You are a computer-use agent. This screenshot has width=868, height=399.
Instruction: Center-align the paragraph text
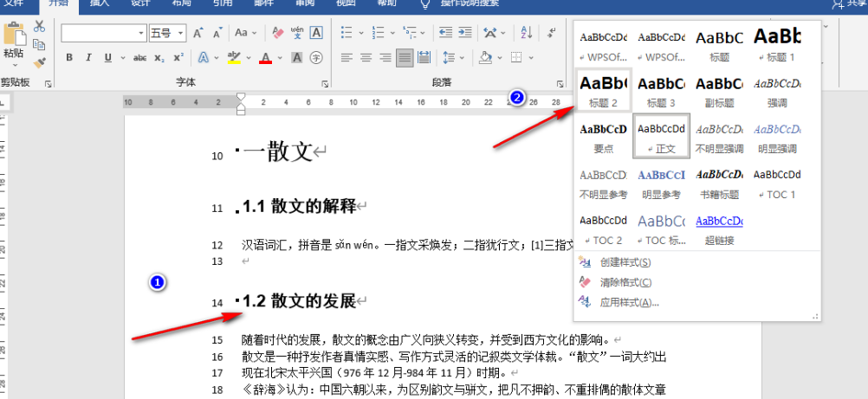pyautogui.click(x=365, y=58)
